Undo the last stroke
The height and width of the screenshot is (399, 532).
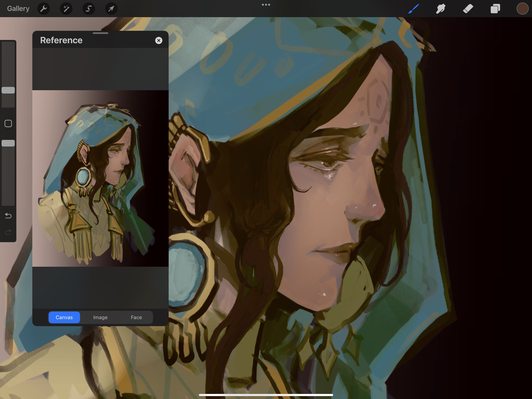coord(8,216)
